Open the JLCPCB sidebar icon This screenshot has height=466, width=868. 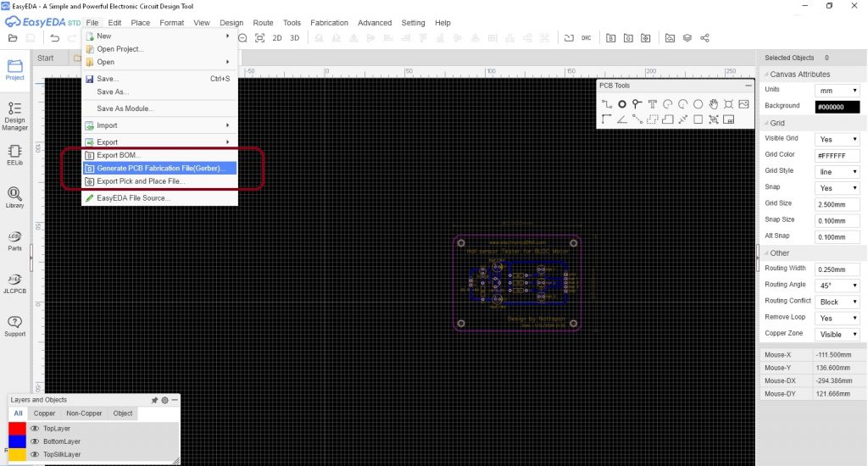pos(15,283)
